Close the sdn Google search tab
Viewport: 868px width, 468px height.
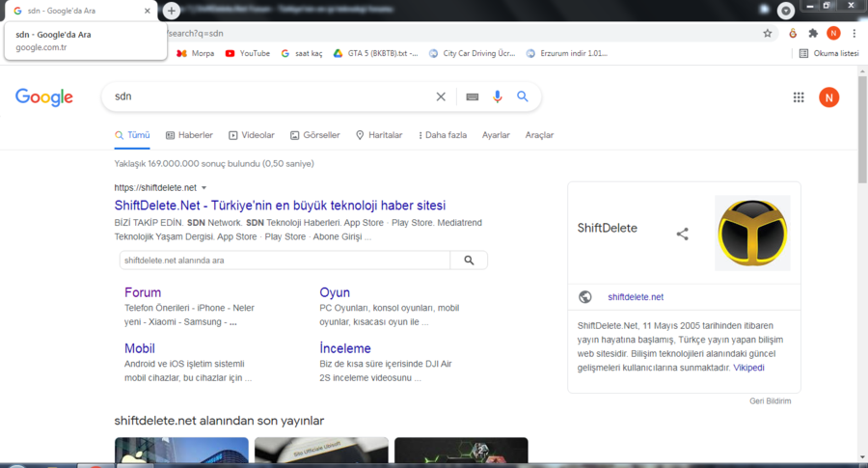point(148,11)
